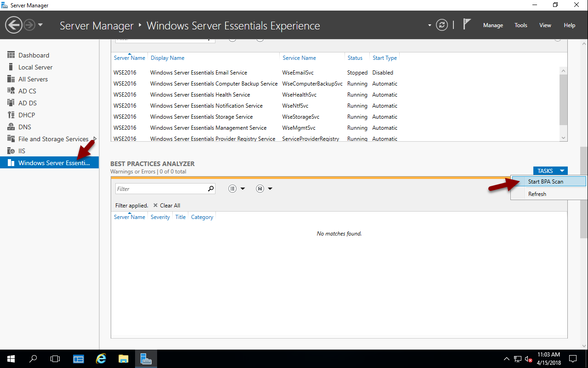The height and width of the screenshot is (368, 588).
Task: Click the All Servers icon
Action: pyautogui.click(x=11, y=79)
